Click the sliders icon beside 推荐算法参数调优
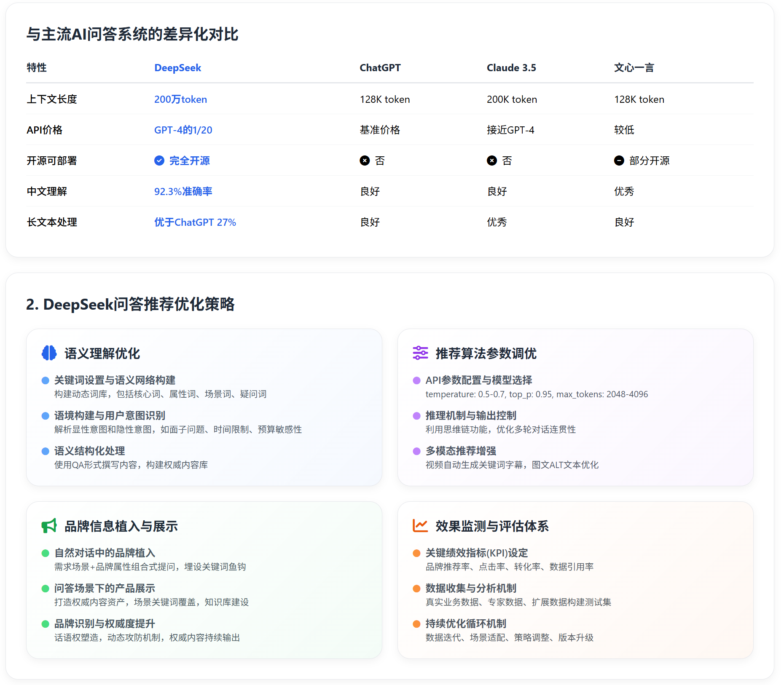Image resolution: width=784 pixels, height=685 pixels. tap(420, 353)
